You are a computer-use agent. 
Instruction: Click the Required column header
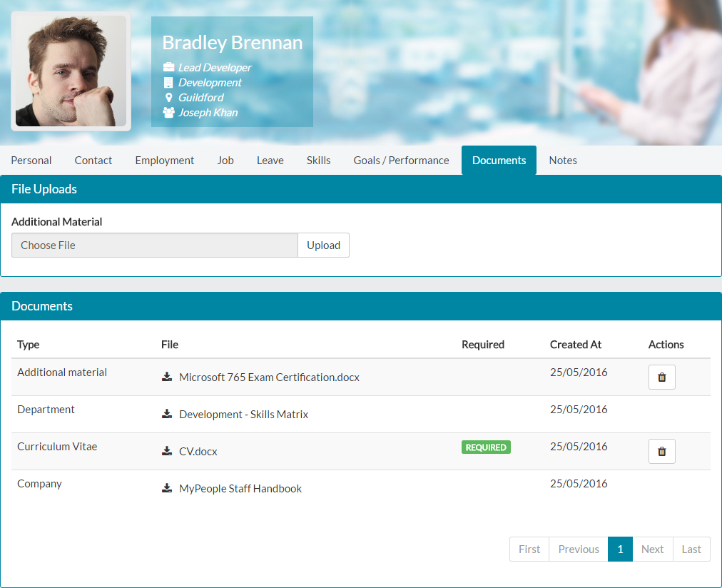click(483, 345)
